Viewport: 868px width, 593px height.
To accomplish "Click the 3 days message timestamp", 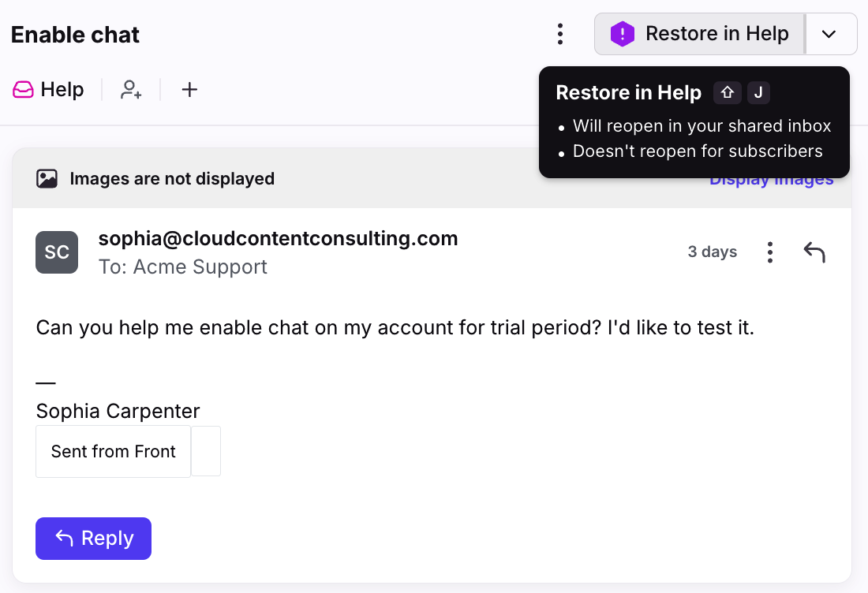I will (713, 252).
